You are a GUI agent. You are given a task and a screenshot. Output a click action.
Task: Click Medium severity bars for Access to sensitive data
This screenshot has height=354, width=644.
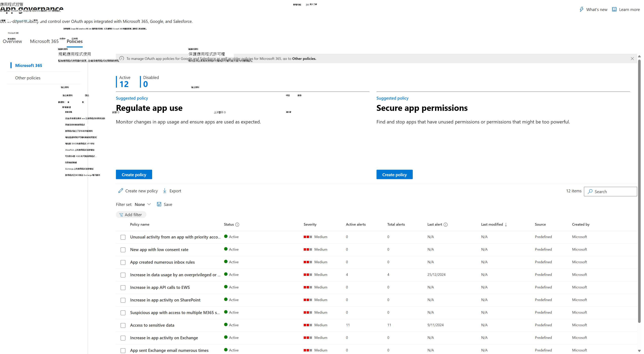click(308, 325)
